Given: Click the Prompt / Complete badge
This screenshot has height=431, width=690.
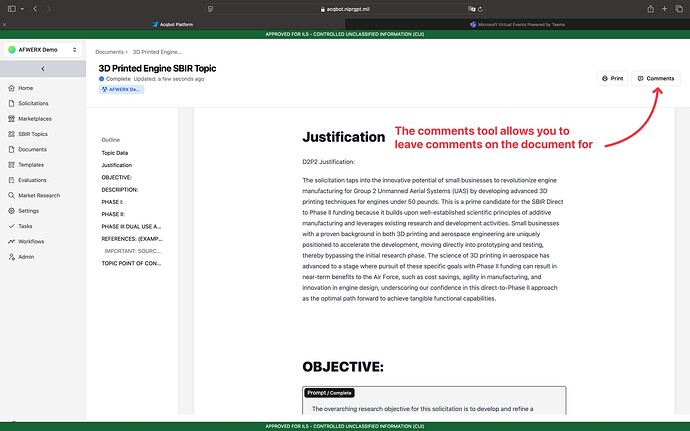Looking at the screenshot, I should (329, 393).
